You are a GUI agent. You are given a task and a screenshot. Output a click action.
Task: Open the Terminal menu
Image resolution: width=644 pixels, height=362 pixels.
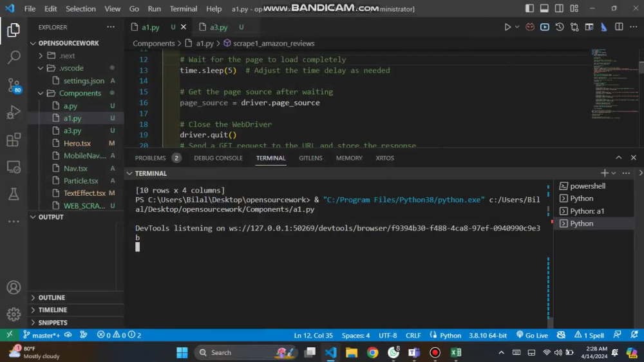(183, 8)
